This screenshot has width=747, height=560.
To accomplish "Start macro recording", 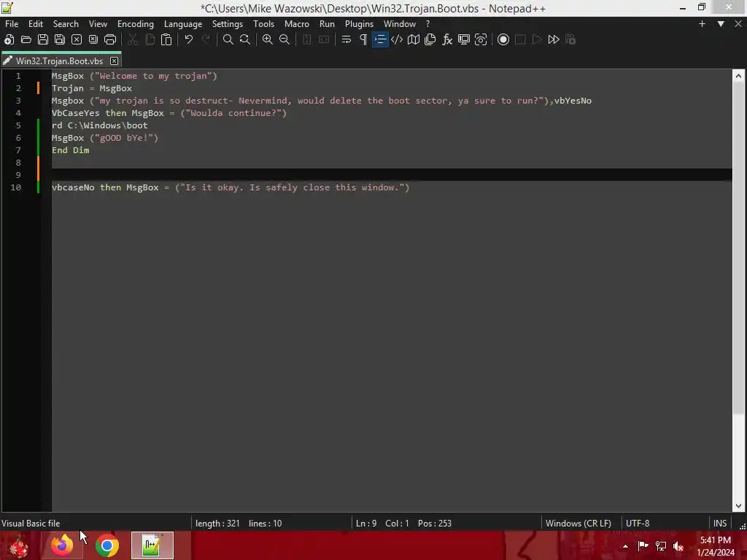I will (503, 39).
